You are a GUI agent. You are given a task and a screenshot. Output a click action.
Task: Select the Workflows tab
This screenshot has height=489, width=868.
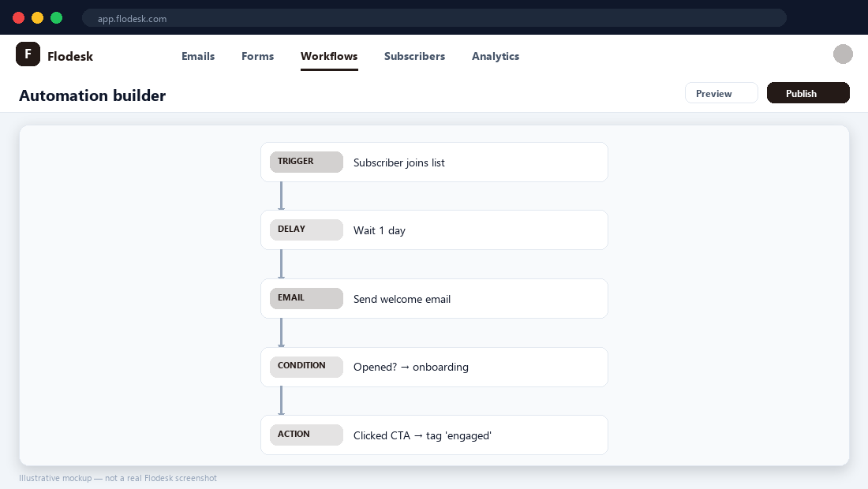(x=329, y=57)
